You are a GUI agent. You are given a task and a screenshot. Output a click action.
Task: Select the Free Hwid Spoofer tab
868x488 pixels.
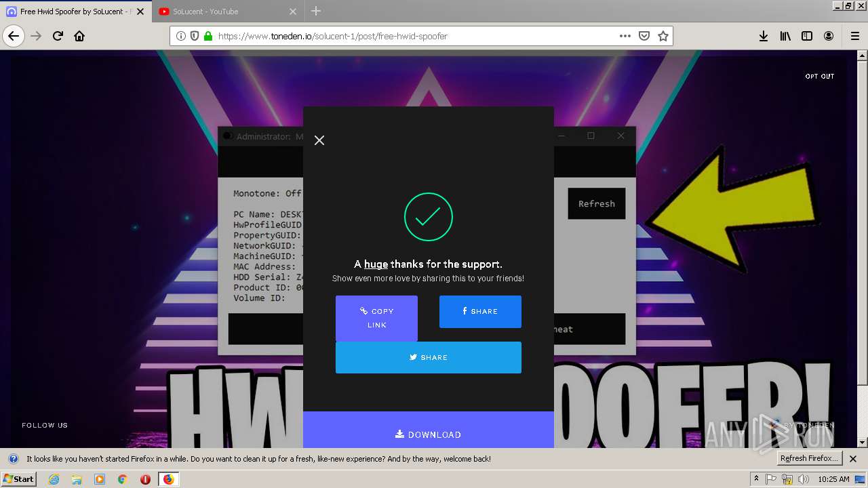[75, 12]
